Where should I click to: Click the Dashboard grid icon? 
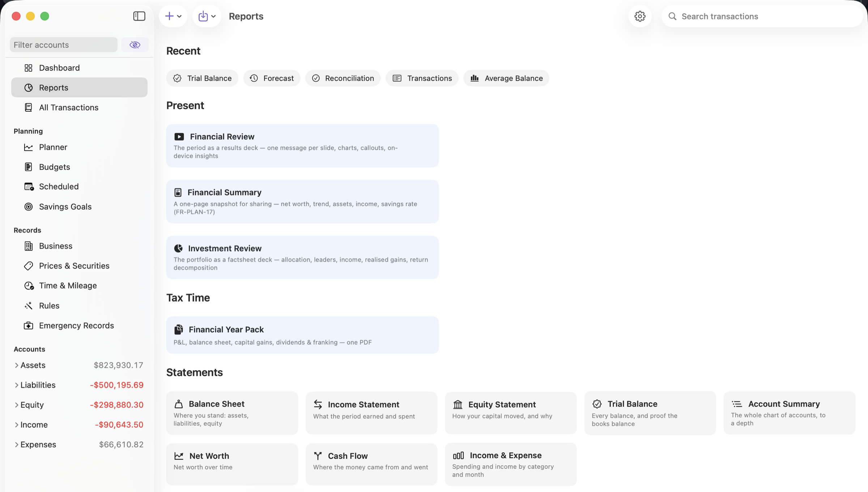point(29,68)
